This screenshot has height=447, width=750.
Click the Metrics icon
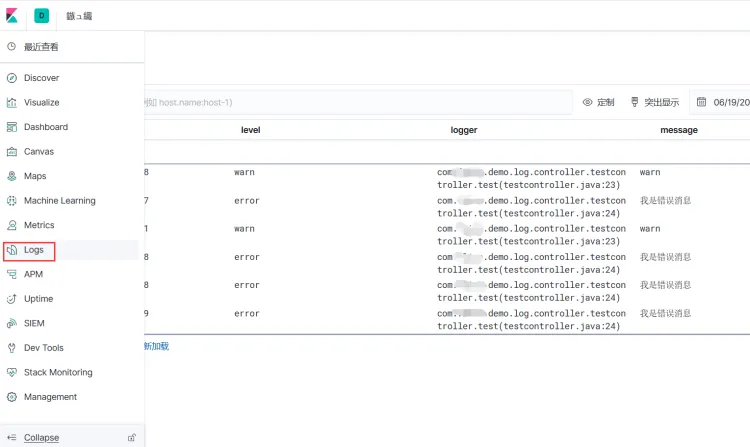point(11,225)
